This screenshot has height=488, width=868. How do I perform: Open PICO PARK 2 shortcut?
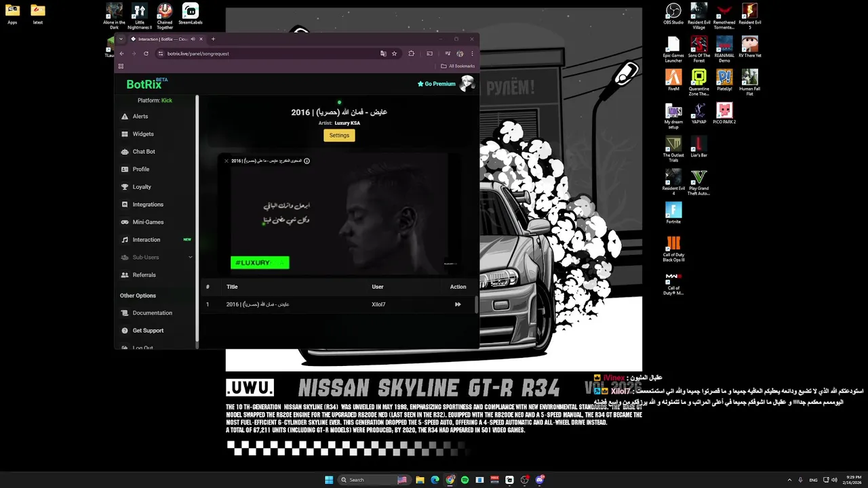[724, 113]
